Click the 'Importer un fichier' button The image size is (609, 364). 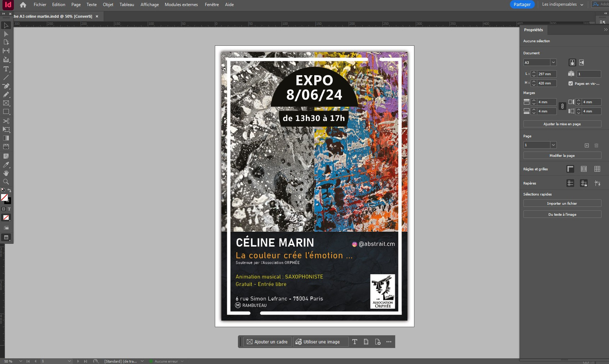coord(562,203)
